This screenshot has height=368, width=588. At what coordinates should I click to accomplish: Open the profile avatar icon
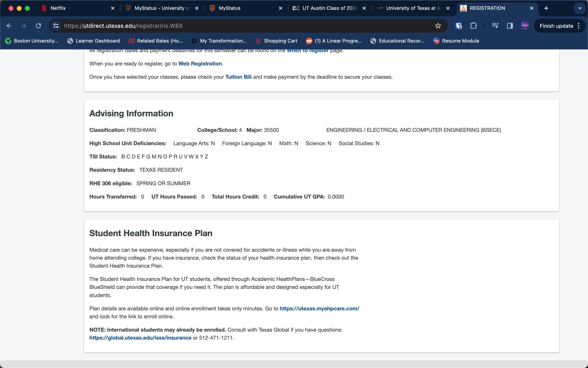coord(525,26)
